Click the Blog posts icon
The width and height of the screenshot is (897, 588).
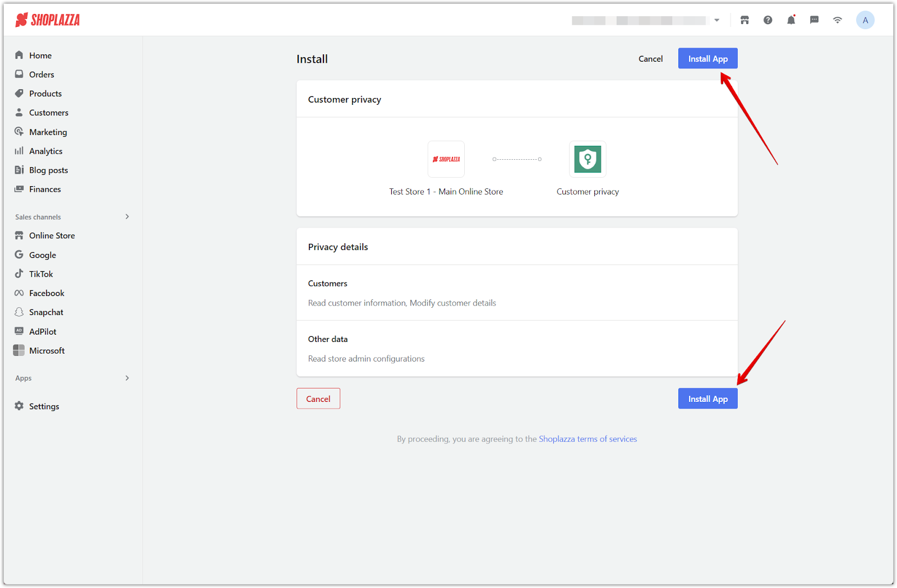tap(19, 170)
